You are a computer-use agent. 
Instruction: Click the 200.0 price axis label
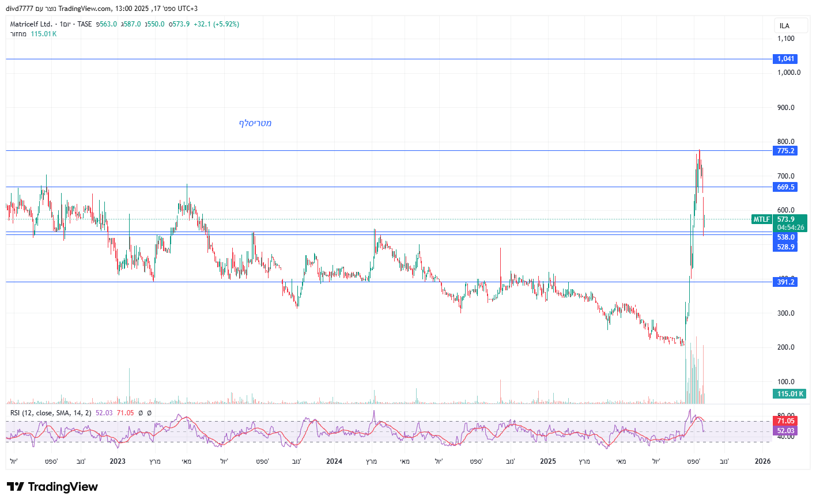[x=786, y=347]
